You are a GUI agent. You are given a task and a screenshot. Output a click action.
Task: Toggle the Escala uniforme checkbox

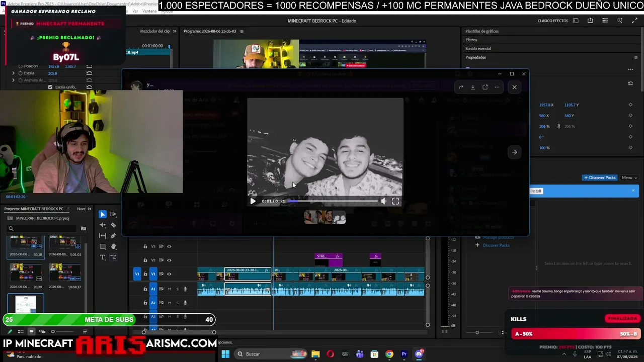click(x=50, y=87)
